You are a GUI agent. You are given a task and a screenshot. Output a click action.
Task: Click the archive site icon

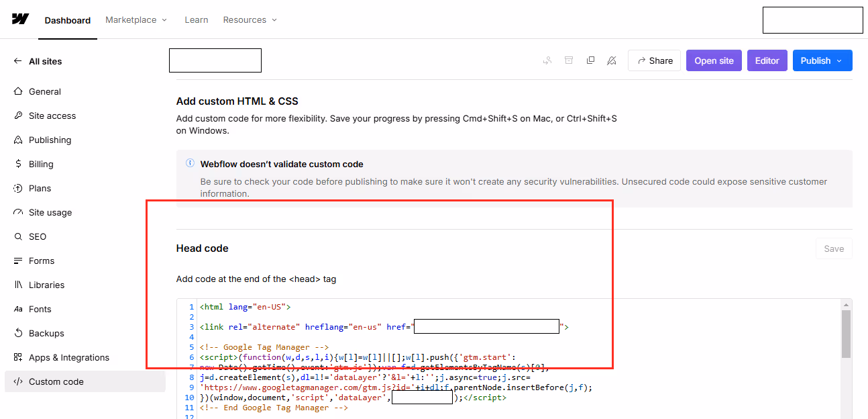tap(569, 60)
